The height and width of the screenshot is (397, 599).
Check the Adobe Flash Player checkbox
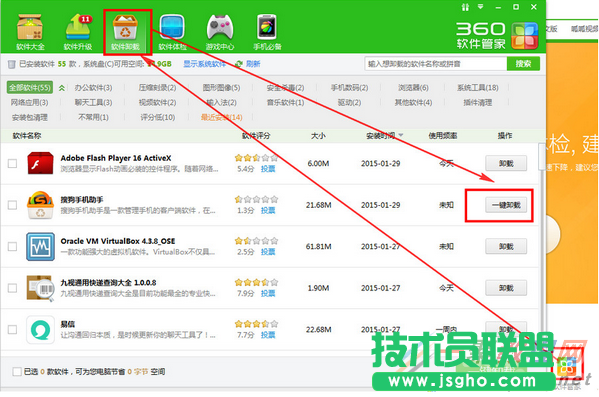coord(13,164)
